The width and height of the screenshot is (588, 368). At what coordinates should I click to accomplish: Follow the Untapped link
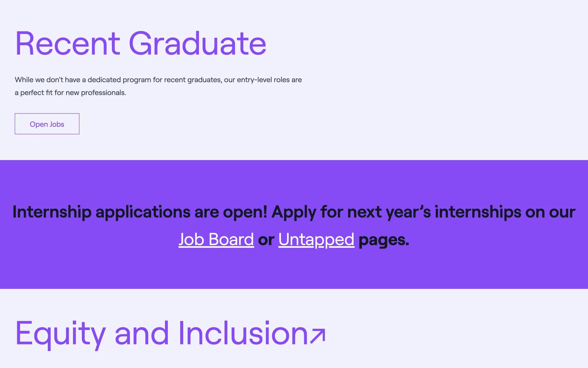click(x=316, y=240)
